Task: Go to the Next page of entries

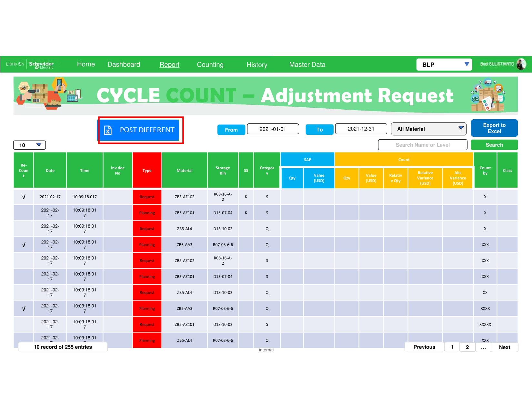Action: (x=504, y=347)
